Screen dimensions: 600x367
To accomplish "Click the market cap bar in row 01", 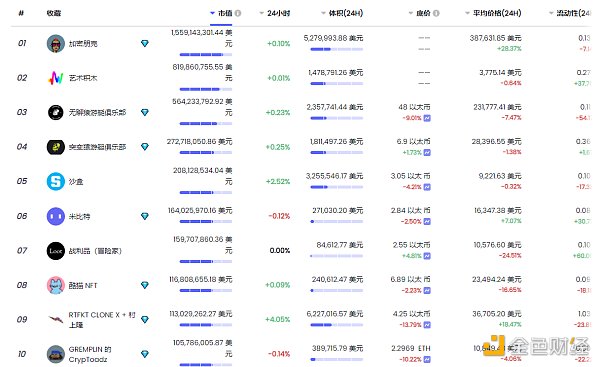I will pyautogui.click(x=206, y=55).
